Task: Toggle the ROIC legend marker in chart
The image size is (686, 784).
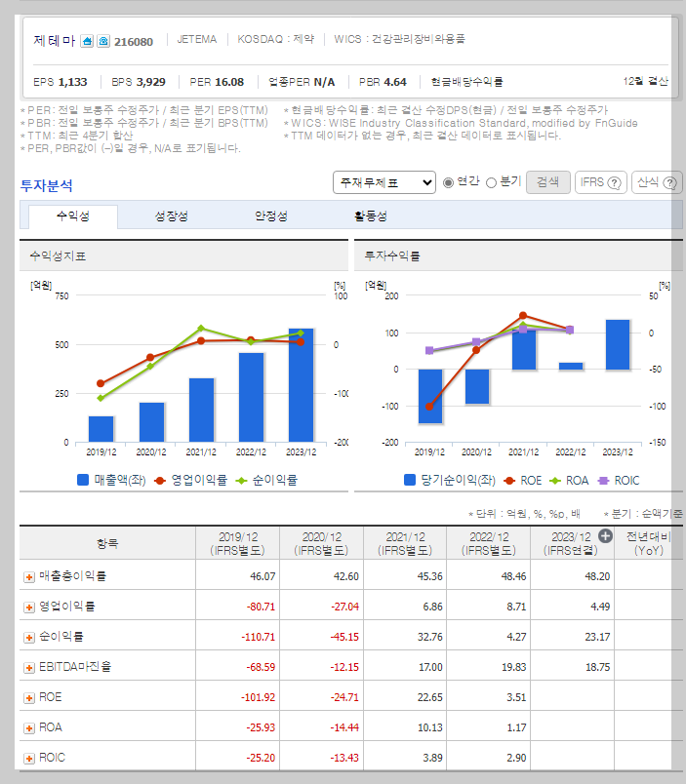Action: coord(603,481)
